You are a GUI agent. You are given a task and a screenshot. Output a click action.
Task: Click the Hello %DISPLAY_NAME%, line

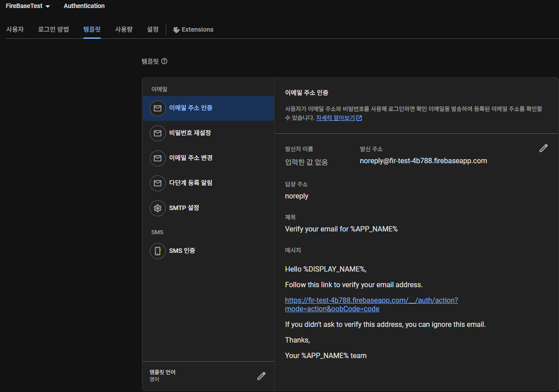(x=325, y=269)
